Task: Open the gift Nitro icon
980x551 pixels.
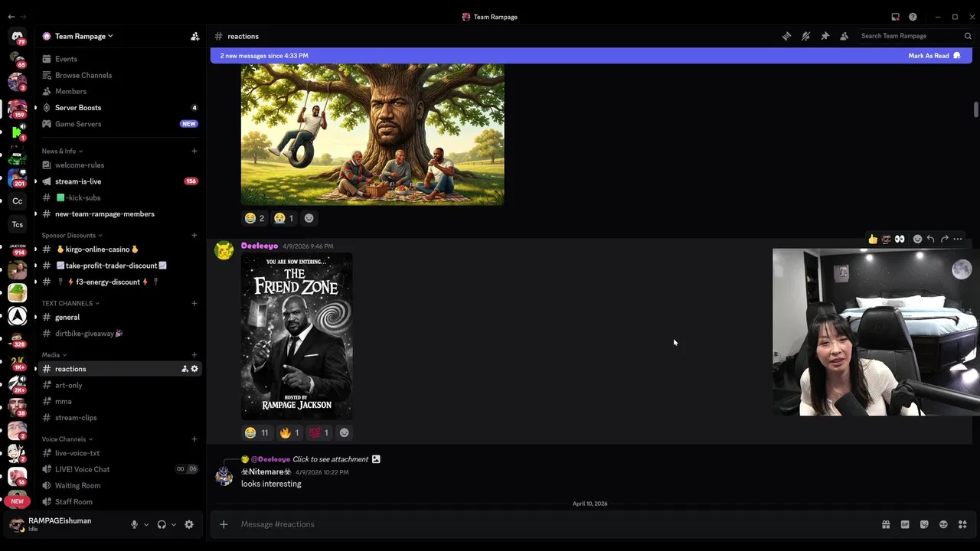Action: tap(886, 524)
